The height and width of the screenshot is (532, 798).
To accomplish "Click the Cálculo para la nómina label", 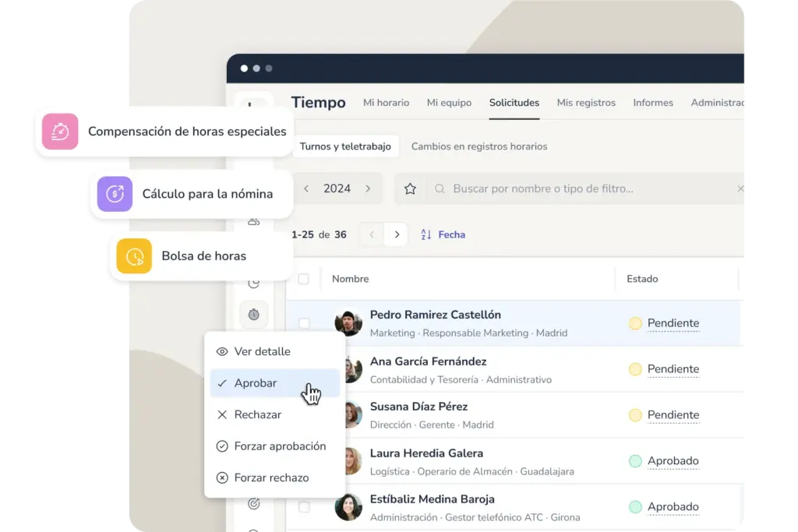I will click(207, 194).
